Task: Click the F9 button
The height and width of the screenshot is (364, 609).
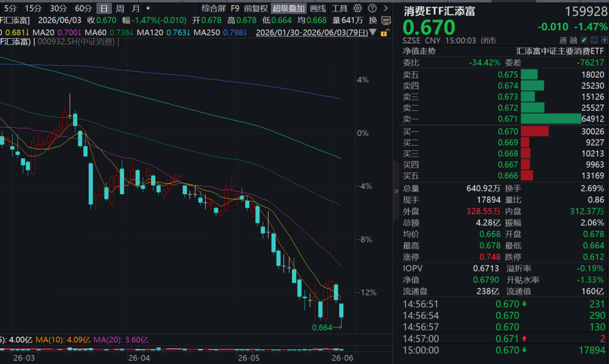Action: 235,8
